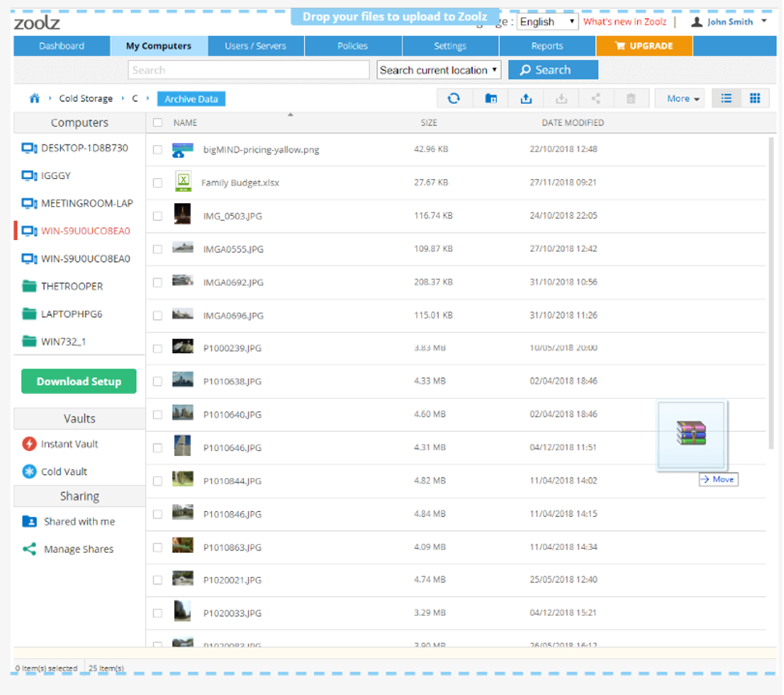
Task: Open Instant Vault
Action: point(60,444)
